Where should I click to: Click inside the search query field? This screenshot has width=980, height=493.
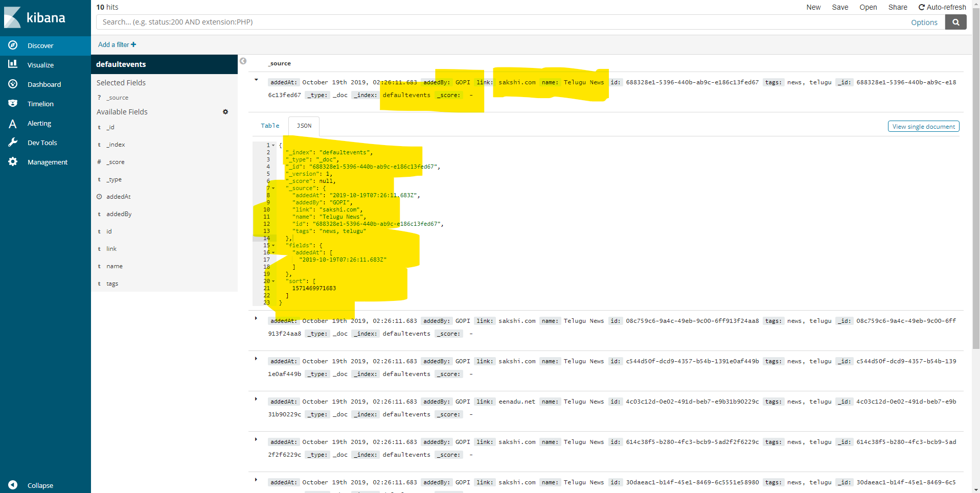coord(460,22)
